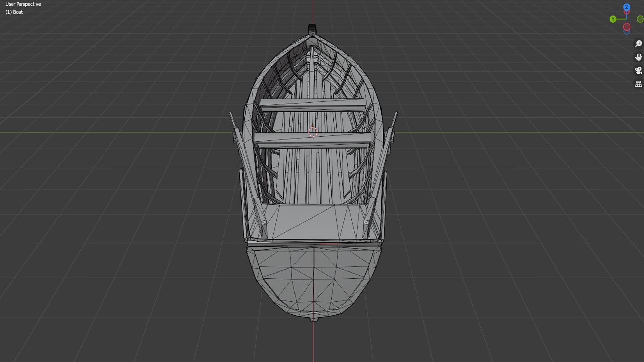Align view to the hollow red negative-X circle
644x362 pixels.
point(627,27)
